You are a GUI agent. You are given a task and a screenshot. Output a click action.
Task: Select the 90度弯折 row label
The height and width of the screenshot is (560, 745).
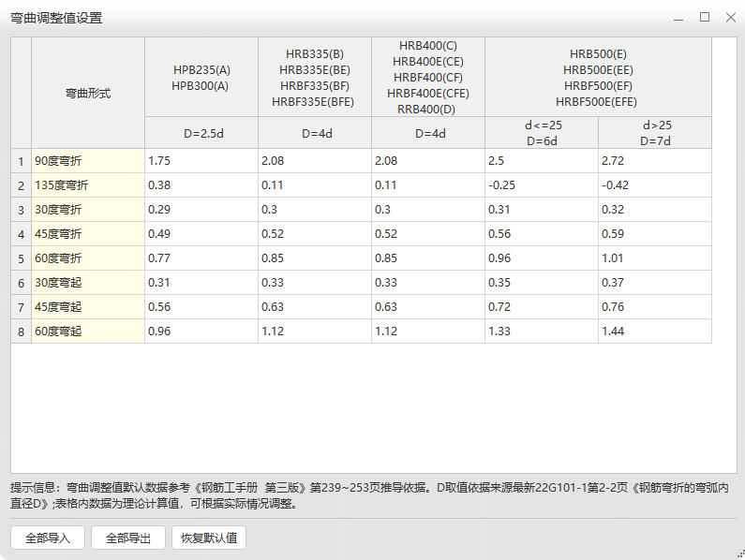click(x=88, y=160)
